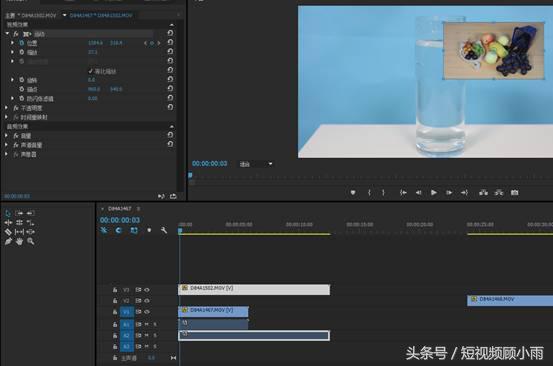
Task: Select the Hand tool in the toolbox
Action: pyautogui.click(x=19, y=242)
